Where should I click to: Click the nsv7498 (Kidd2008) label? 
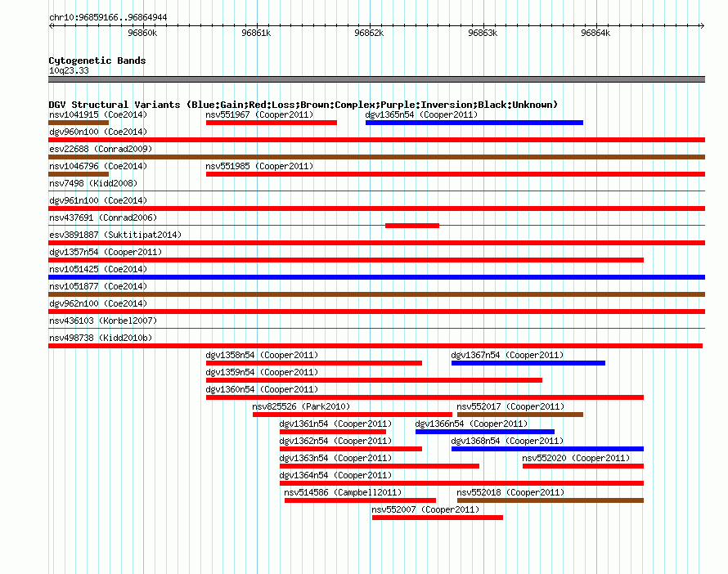93,183
